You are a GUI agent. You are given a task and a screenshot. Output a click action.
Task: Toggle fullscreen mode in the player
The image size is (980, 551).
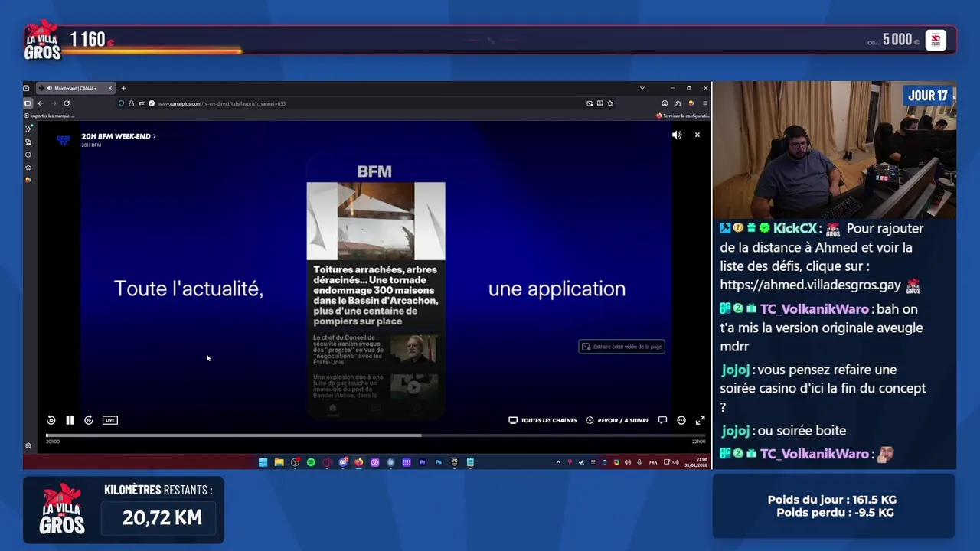pos(700,420)
